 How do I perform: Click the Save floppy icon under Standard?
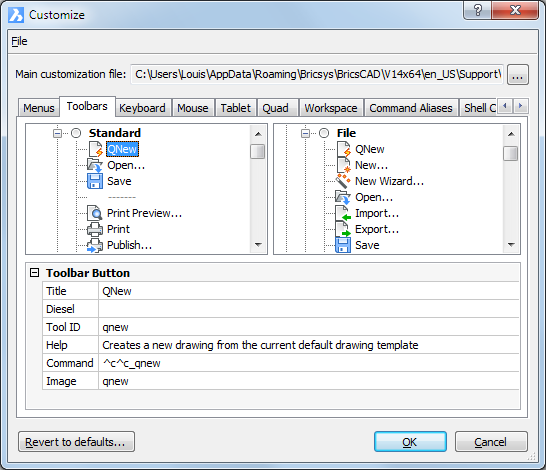[x=95, y=181]
